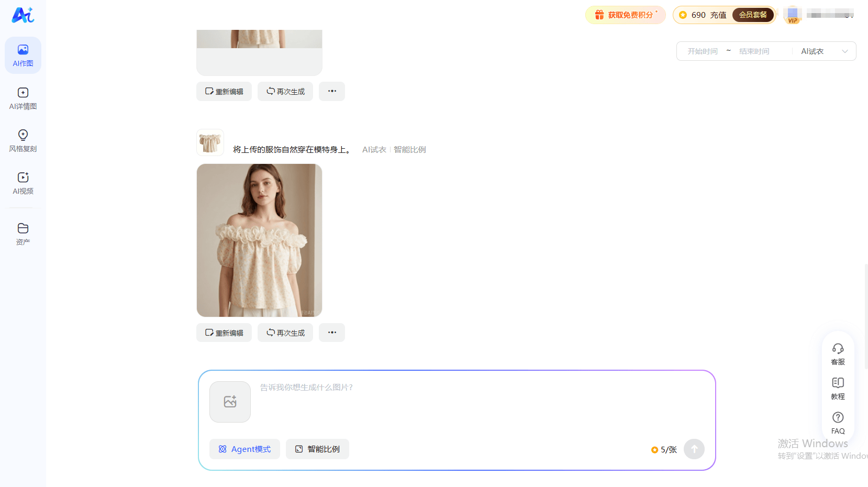Open the 智能比例 ratio selector

coord(317,449)
